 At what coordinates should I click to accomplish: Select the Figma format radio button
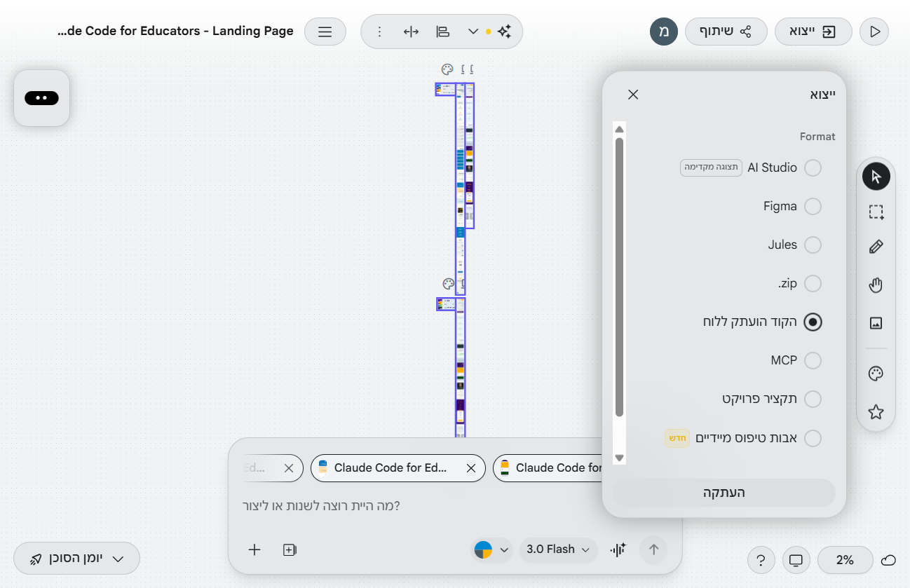pos(813,207)
